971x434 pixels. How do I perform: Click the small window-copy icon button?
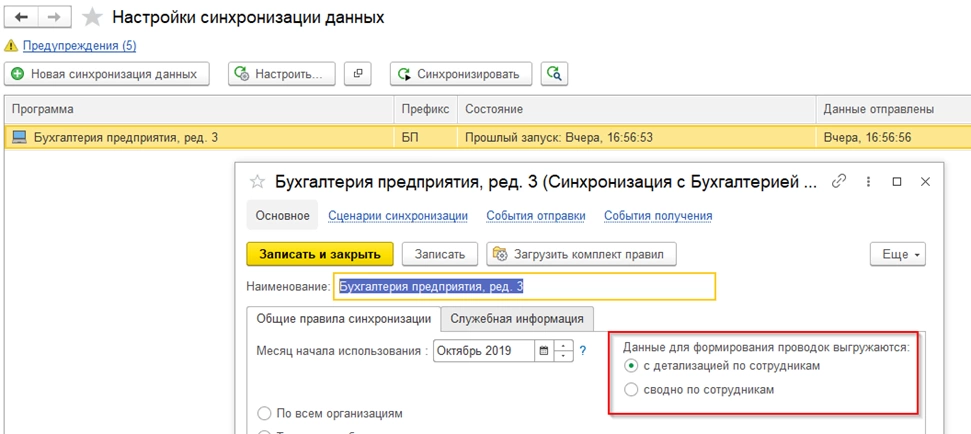click(x=357, y=74)
